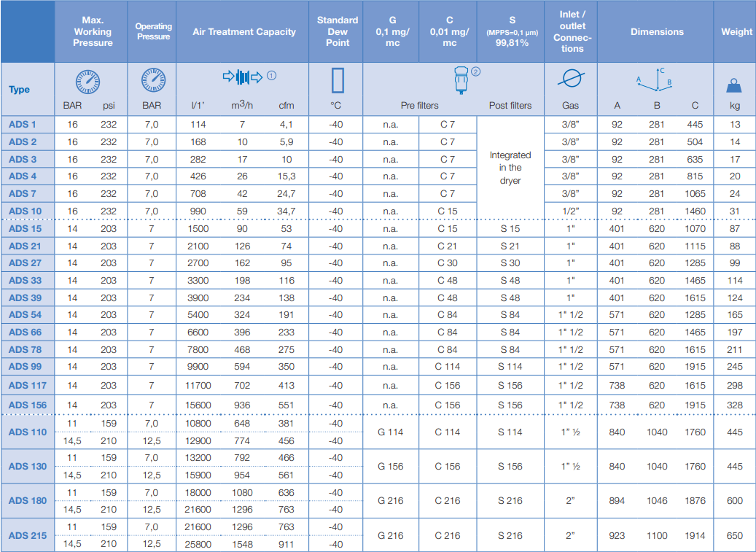
Task: Click footnote marker 1 beside air flow icon
Action: tap(271, 75)
